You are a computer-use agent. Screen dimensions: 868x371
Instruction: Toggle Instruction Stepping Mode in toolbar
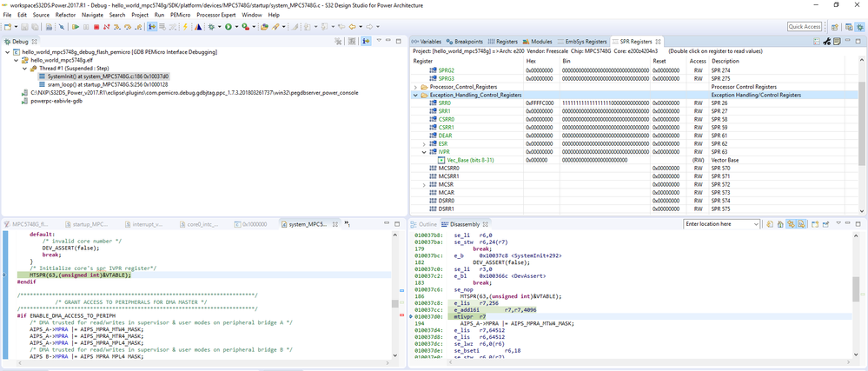pyautogui.click(x=152, y=27)
